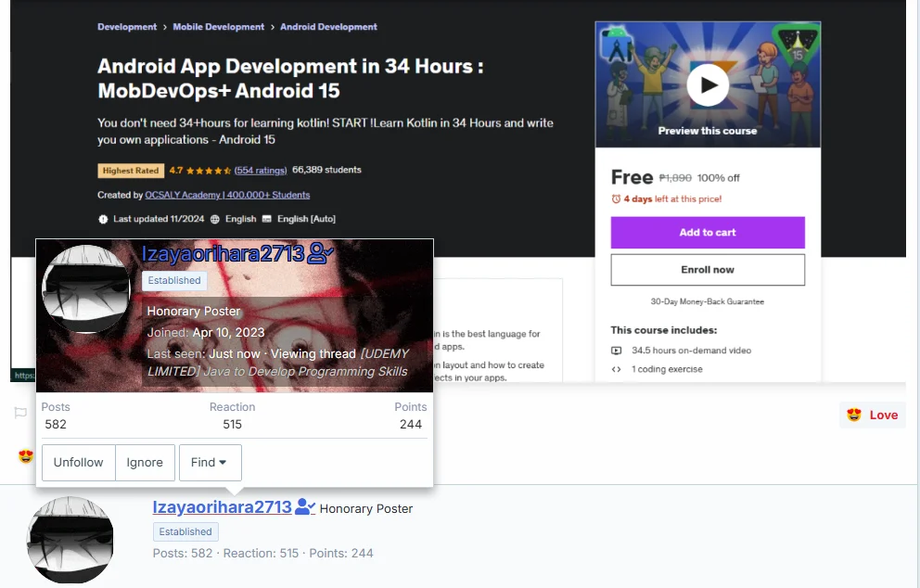Click followed-user icon in popup card
Screen dimensions: 920x588
pyautogui.click(x=320, y=253)
